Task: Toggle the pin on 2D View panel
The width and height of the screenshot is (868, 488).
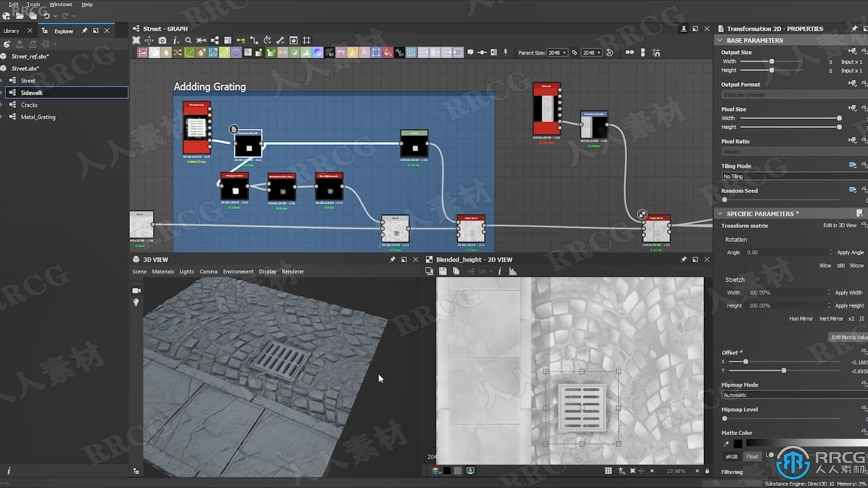Action: point(684,259)
